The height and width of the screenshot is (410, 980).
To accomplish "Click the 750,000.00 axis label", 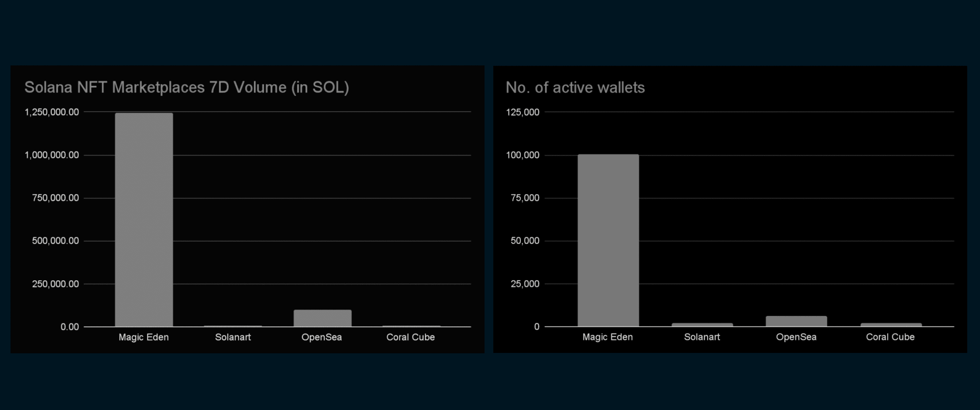I will (56, 198).
